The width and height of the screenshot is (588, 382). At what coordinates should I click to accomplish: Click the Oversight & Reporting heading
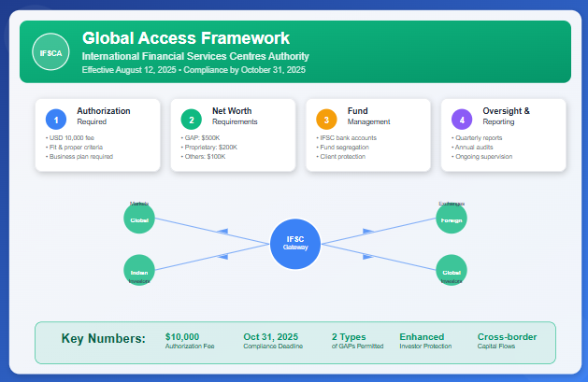coord(507,116)
